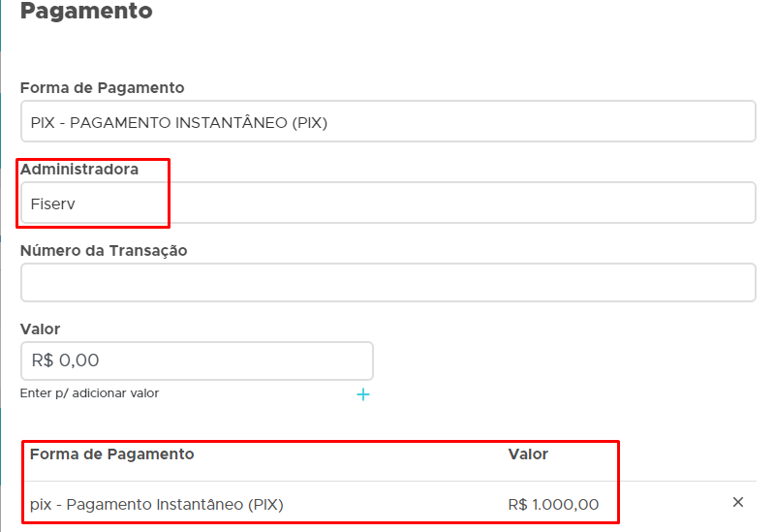Click the Fiserv text in Administradora

(52, 204)
